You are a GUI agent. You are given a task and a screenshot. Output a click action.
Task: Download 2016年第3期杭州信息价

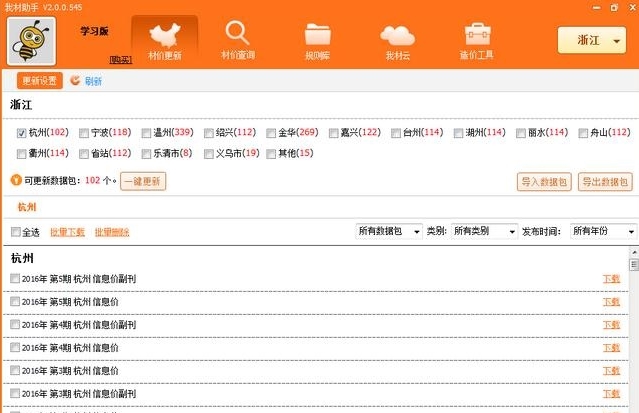611,371
